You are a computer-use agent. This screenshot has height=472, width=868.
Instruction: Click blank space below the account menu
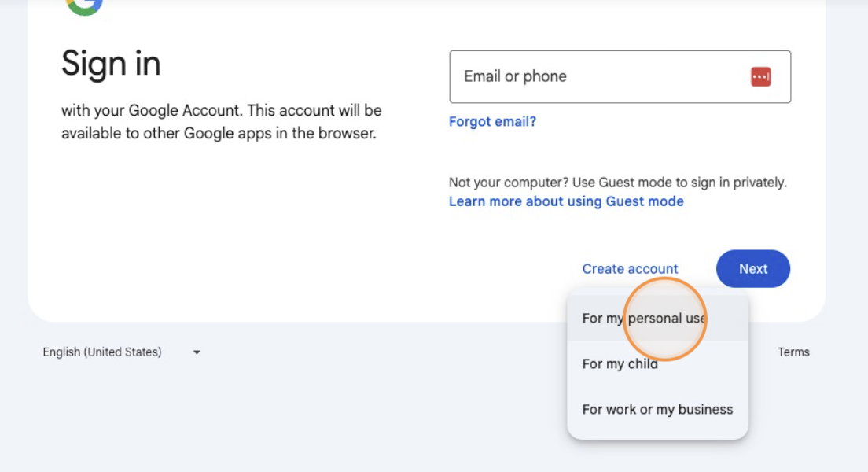click(x=657, y=458)
